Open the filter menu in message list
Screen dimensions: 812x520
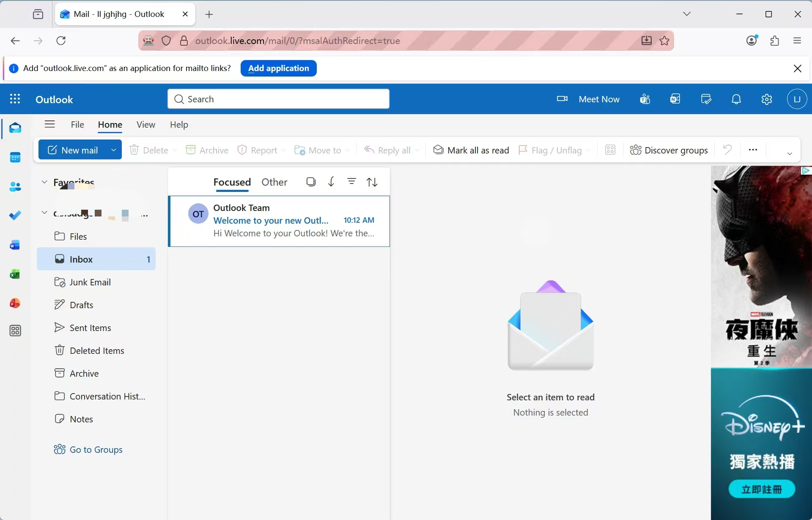click(352, 181)
